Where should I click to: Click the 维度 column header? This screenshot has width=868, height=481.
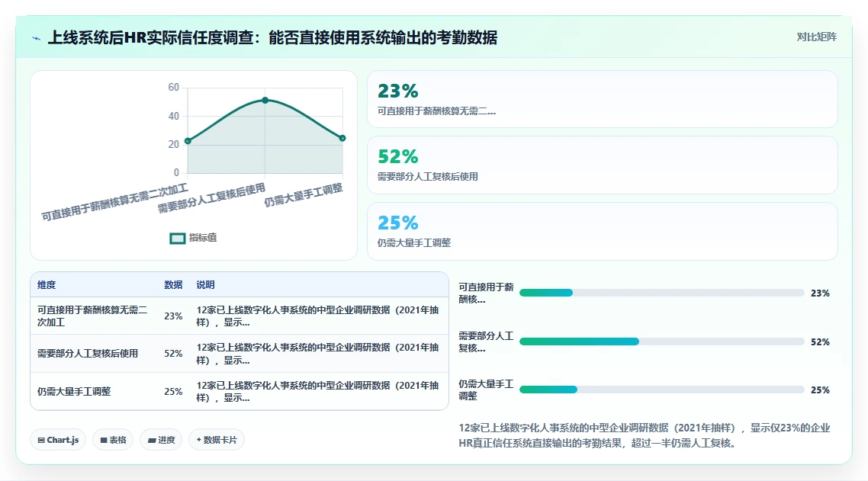click(47, 284)
